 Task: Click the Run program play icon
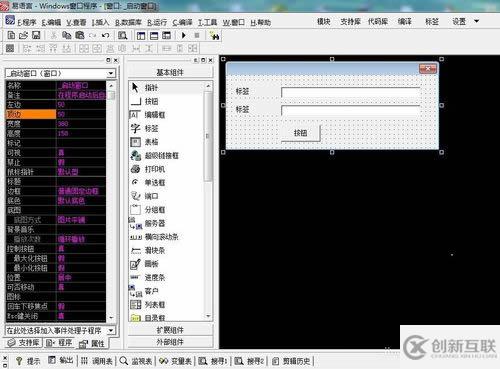point(184,35)
